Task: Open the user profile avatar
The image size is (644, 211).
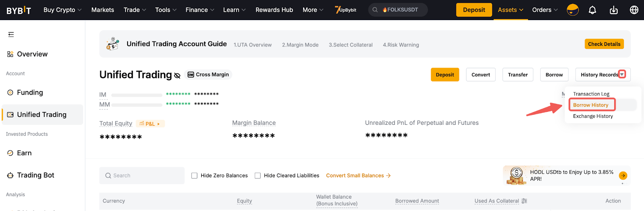Action: (572, 10)
